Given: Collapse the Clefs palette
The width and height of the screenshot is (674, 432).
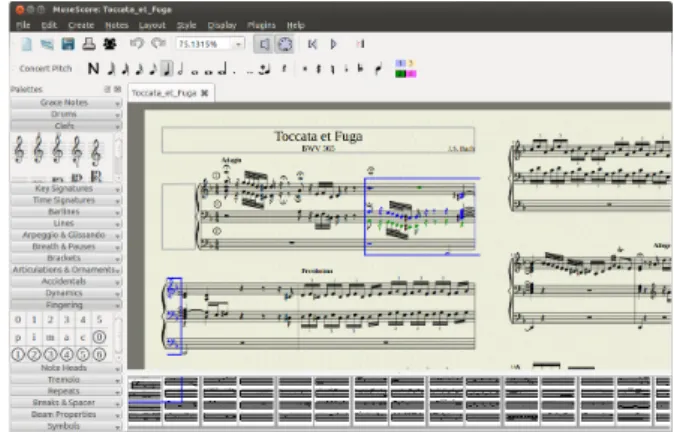Looking at the screenshot, I should (x=66, y=126).
